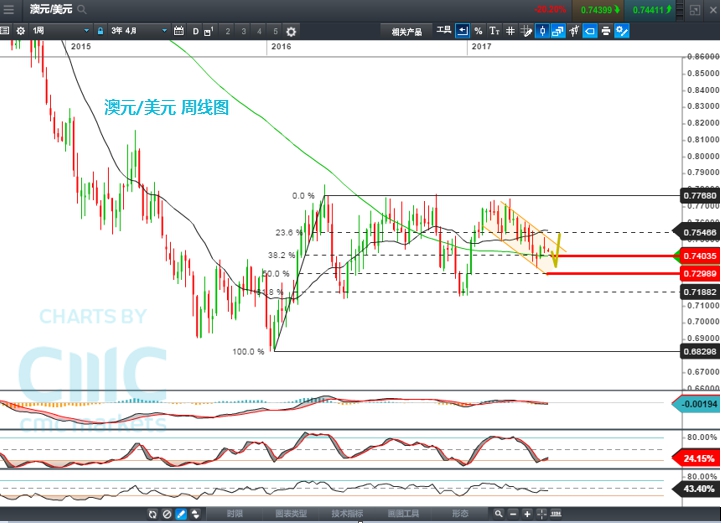Click the 0.74411 buy price button
Image resolution: width=721 pixels, height=523 pixels.
[x=652, y=9]
